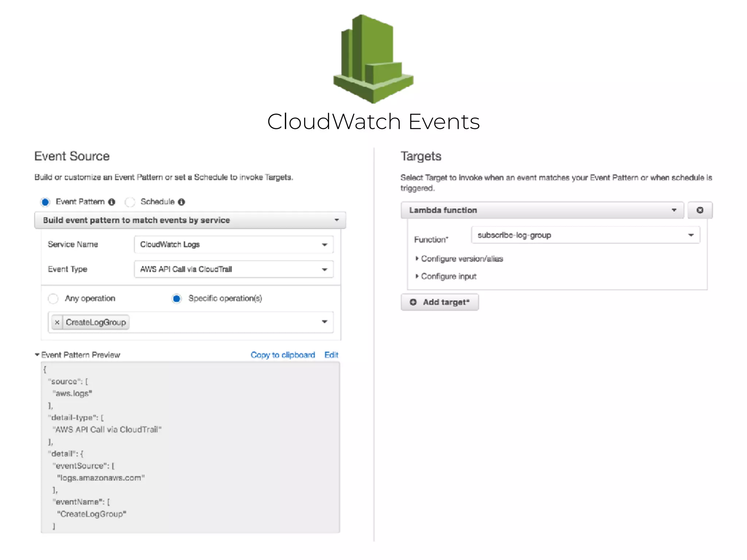747x560 pixels.
Task: Open the Lambda function target type dropdown
Action: point(542,210)
